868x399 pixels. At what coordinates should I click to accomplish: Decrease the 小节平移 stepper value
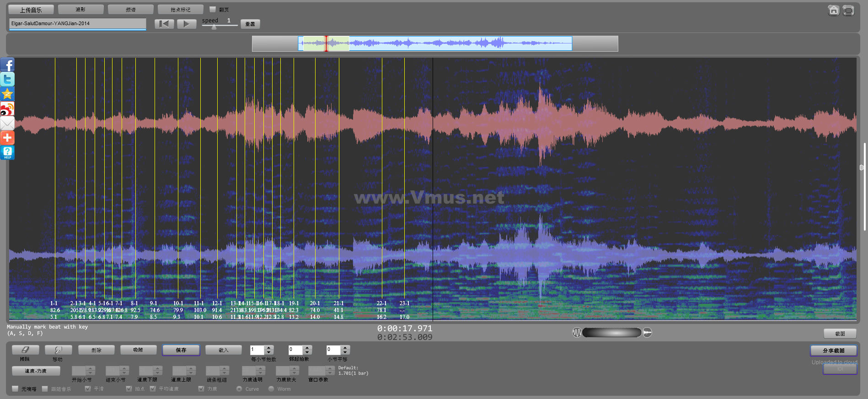coord(345,352)
